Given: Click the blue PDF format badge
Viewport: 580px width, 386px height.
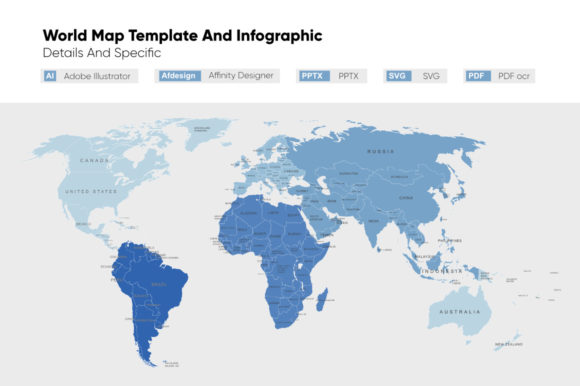Looking at the screenshot, I should [478, 76].
